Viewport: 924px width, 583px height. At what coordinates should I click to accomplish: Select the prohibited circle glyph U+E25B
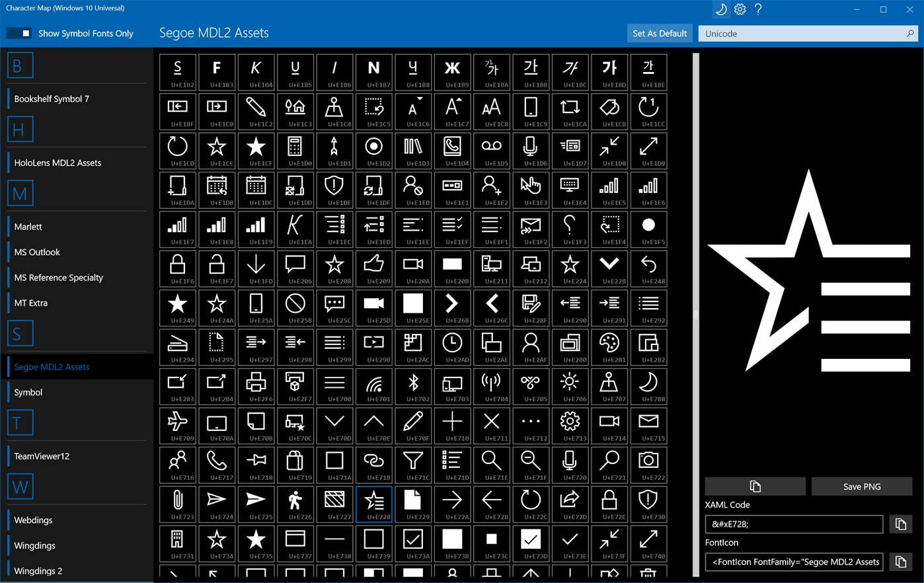click(x=295, y=308)
